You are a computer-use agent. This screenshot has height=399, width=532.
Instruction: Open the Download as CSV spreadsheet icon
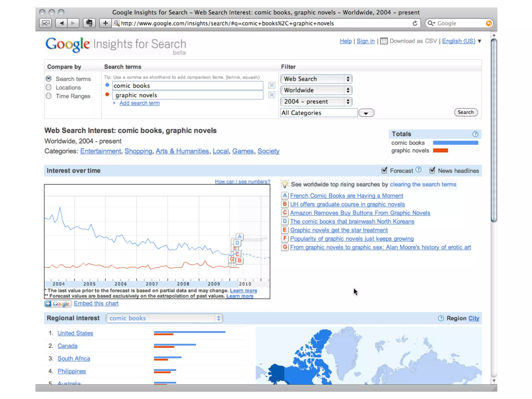coord(384,41)
